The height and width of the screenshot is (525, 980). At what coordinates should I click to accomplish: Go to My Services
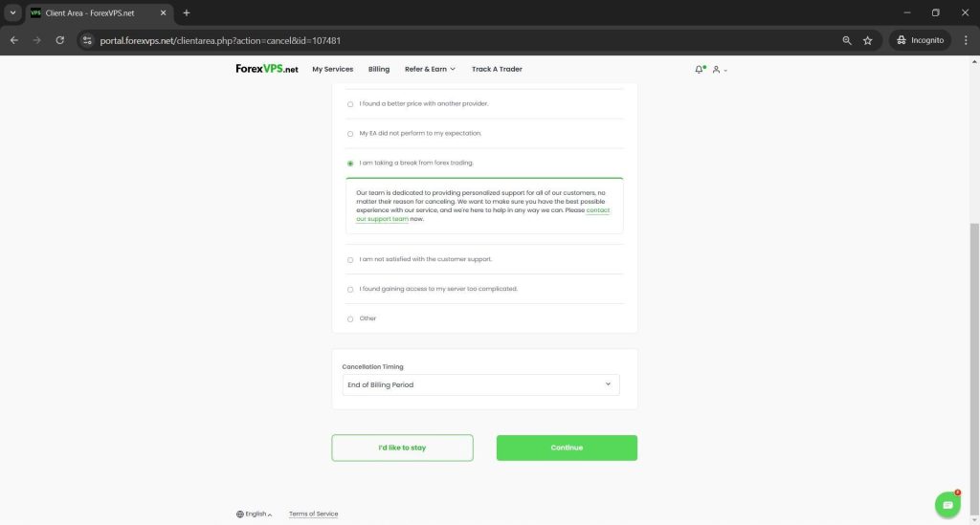pyautogui.click(x=332, y=69)
